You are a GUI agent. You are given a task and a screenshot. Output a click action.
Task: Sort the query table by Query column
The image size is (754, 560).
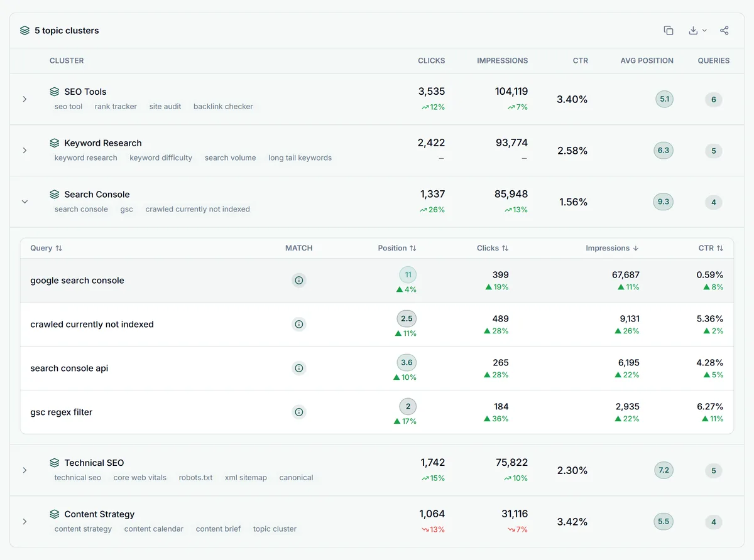coord(46,248)
